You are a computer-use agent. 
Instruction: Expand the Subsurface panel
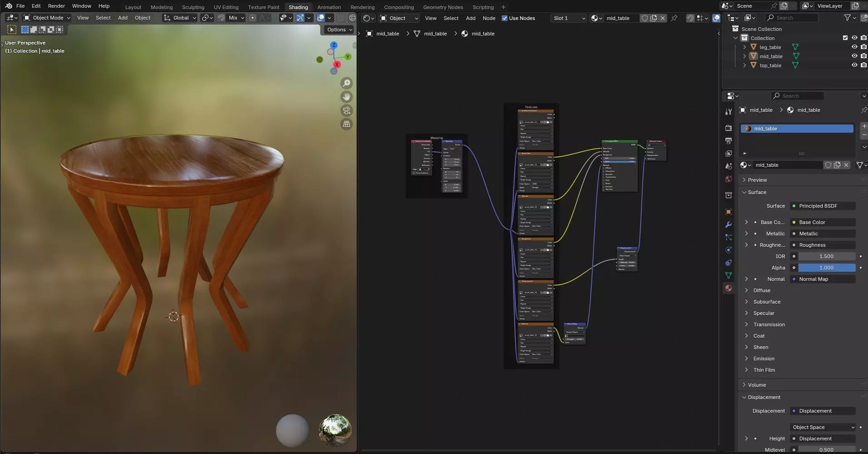click(x=767, y=302)
